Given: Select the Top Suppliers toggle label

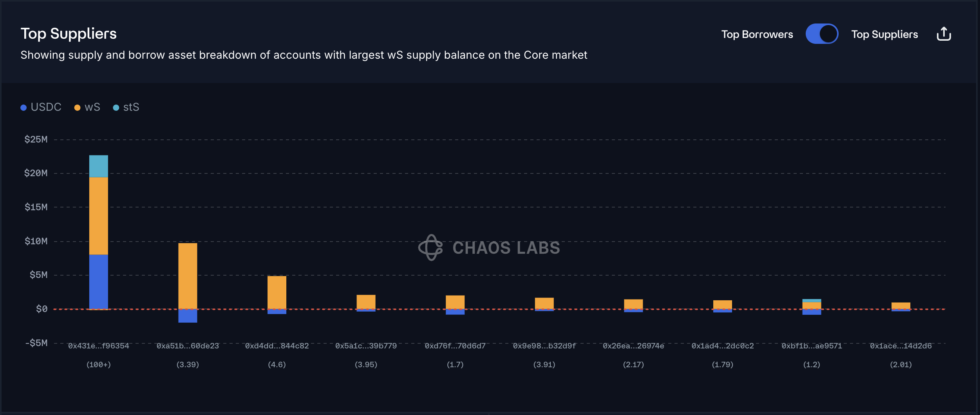Looking at the screenshot, I should pyautogui.click(x=884, y=34).
